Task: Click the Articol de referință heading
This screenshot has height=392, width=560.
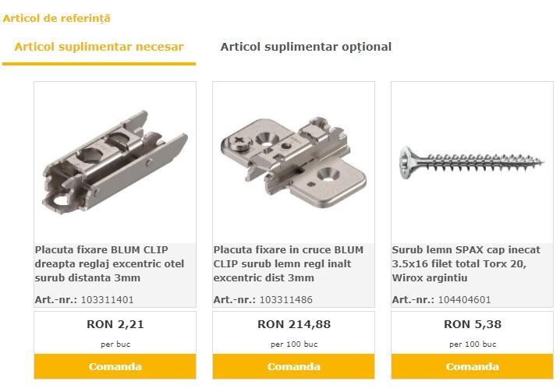Action: coord(56,18)
